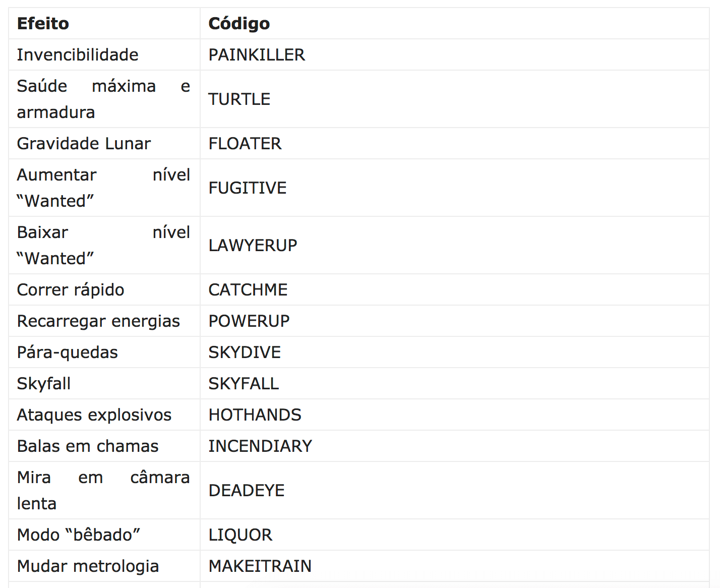
Task: Click the TURTLE code cell
Action: point(239,99)
